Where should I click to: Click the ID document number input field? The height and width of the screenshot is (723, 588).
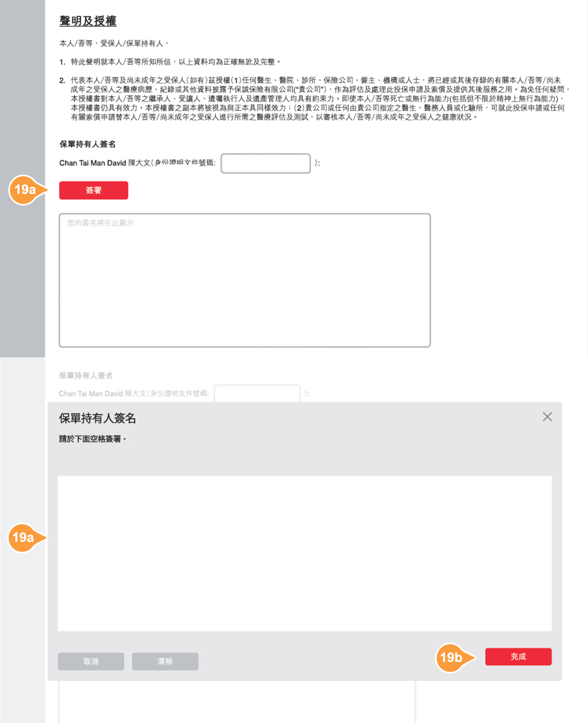[x=266, y=163]
